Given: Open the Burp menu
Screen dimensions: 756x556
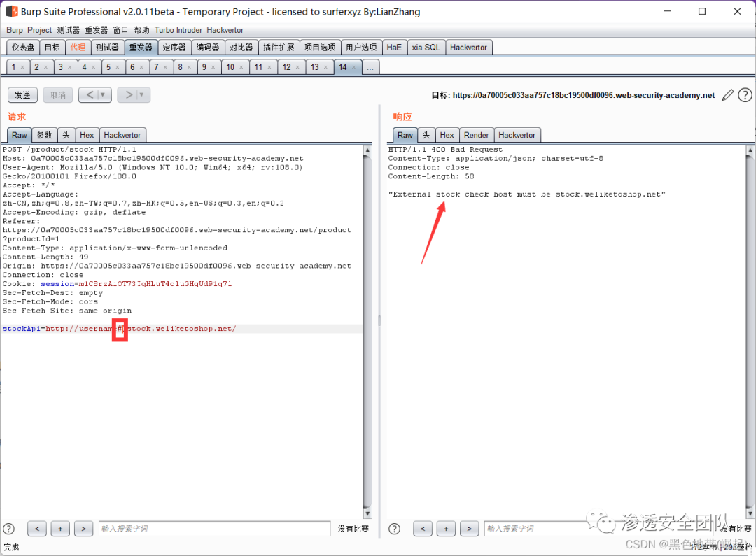Looking at the screenshot, I should point(15,30).
